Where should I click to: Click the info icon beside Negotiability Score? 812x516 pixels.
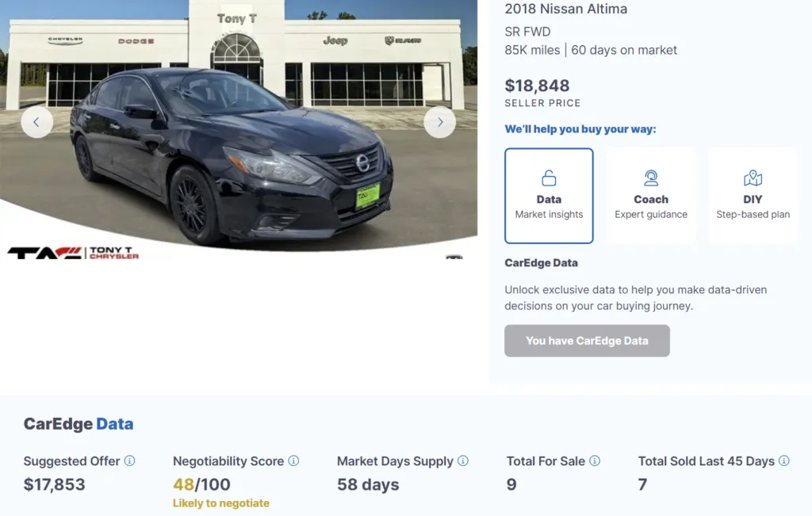pos(293,461)
